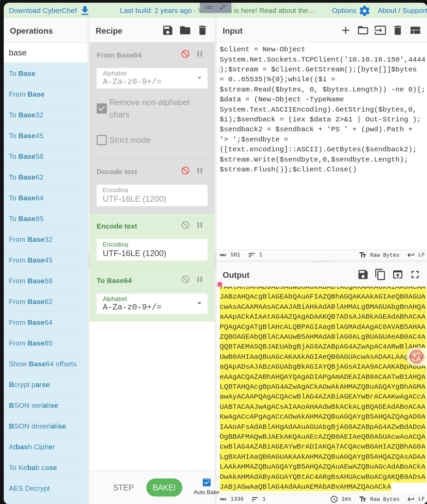The image size is (427, 504).
Task: Select the To Base58 operation
Action: [46, 156]
